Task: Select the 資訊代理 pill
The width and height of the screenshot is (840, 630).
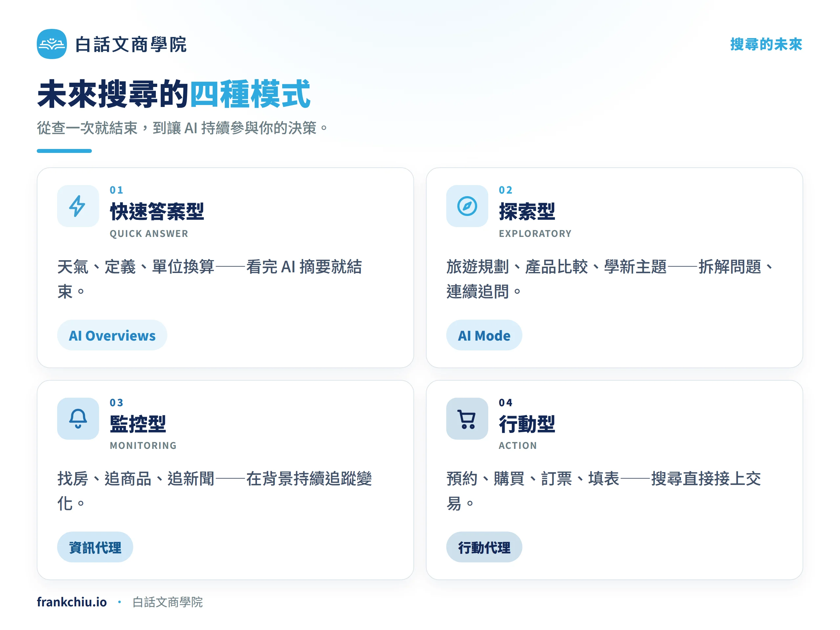Action: click(x=95, y=547)
